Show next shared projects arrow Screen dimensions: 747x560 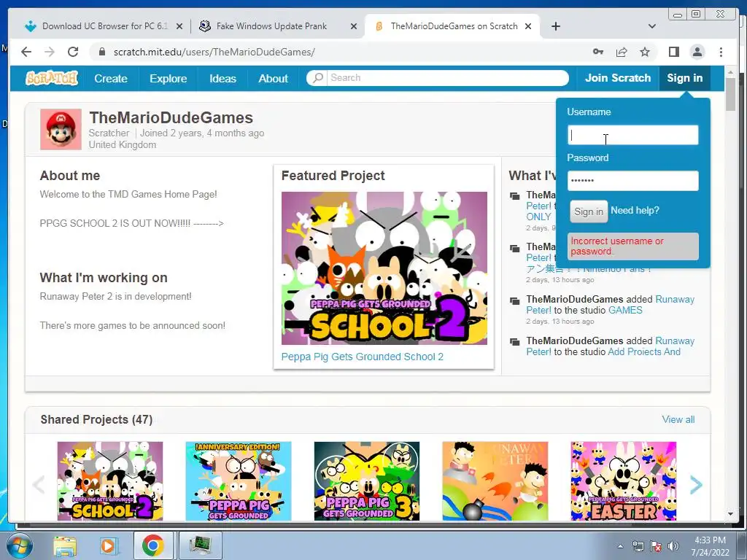click(x=696, y=485)
